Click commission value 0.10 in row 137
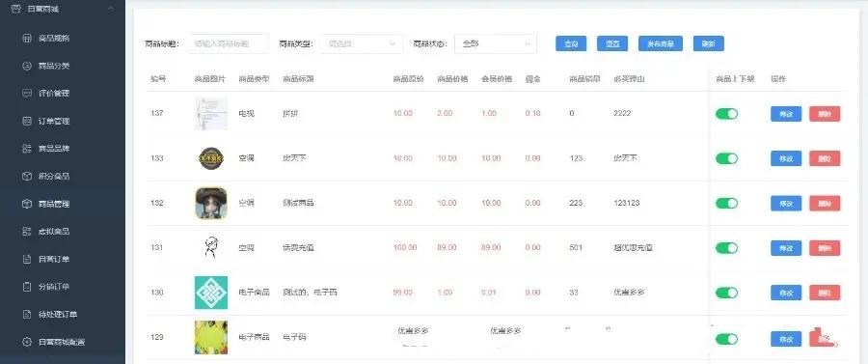 pyautogui.click(x=533, y=114)
